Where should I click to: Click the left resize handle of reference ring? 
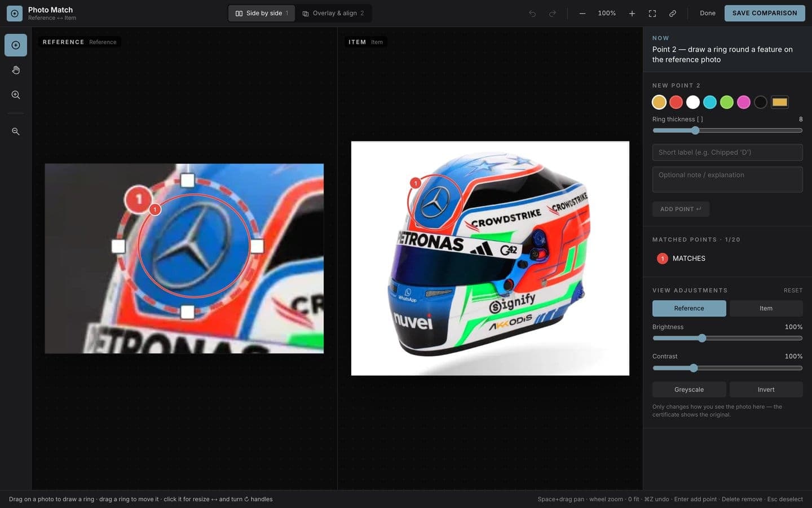point(118,246)
